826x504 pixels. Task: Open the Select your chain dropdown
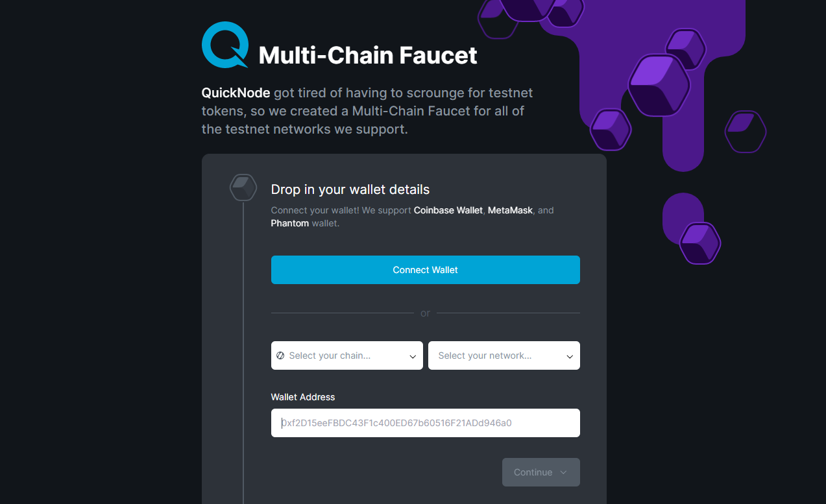pos(346,355)
